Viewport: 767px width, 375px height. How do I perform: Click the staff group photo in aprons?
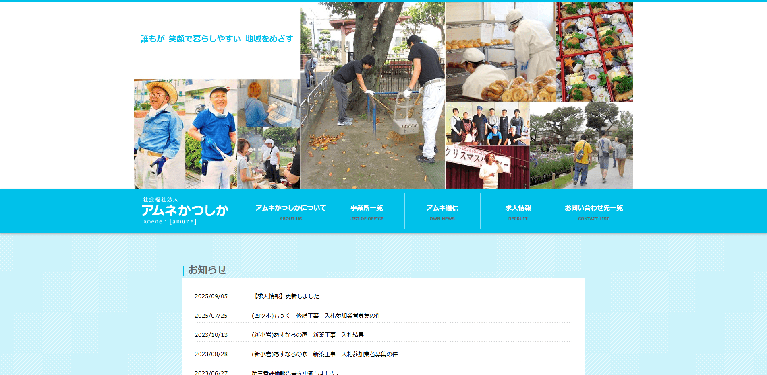tap(488, 123)
